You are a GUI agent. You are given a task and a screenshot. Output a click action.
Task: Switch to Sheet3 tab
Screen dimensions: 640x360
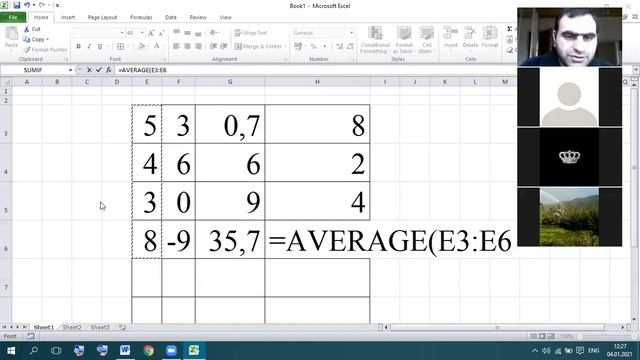tap(100, 327)
